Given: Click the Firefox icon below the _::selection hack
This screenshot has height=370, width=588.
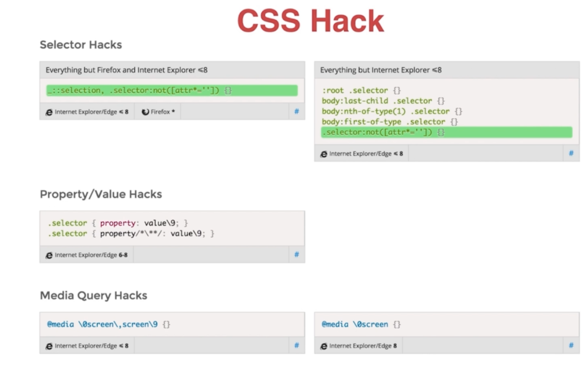Looking at the screenshot, I should [x=145, y=112].
